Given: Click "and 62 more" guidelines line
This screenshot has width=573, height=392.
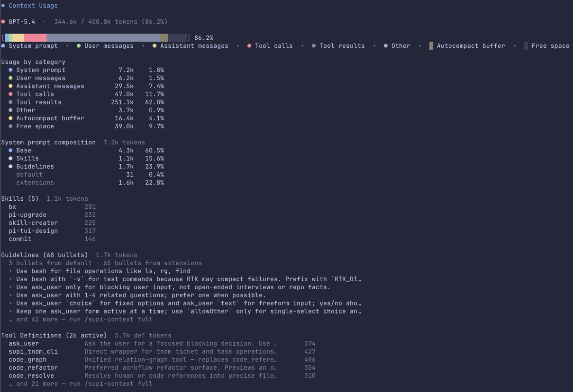Looking at the screenshot, I should (81, 320).
